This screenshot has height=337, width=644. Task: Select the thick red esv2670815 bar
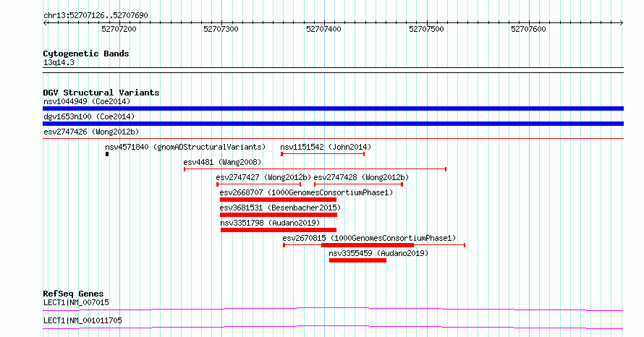pos(368,245)
